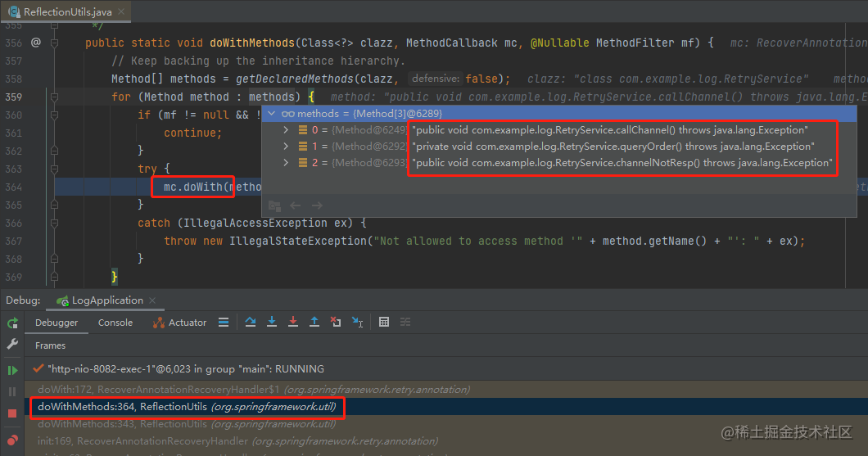The height and width of the screenshot is (456, 868).
Task: Switch to ReflectionUtils.java editor tab
Action: click(x=66, y=11)
